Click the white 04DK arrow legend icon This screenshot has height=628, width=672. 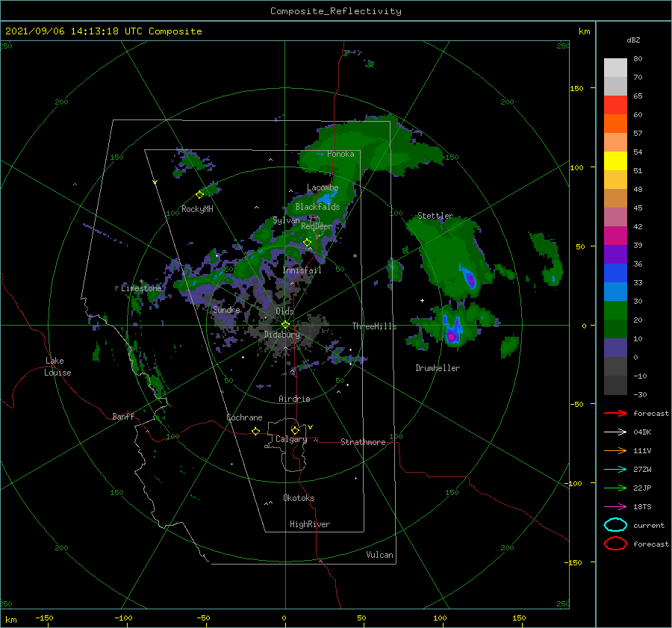click(615, 432)
